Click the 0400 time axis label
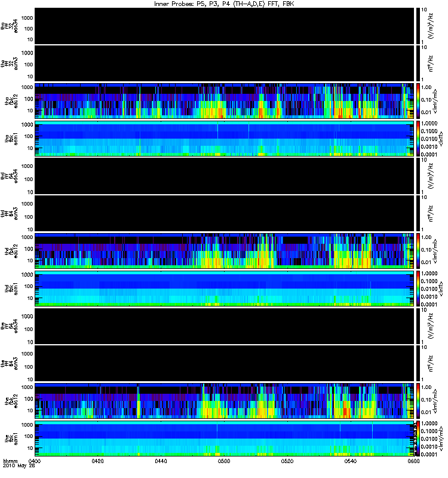The image size is (448, 478). (x=35, y=461)
